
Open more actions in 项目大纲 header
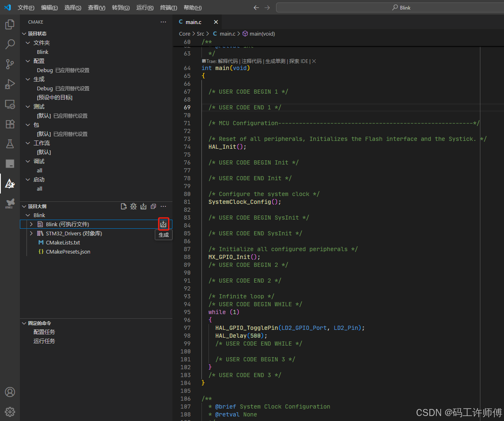pos(163,206)
